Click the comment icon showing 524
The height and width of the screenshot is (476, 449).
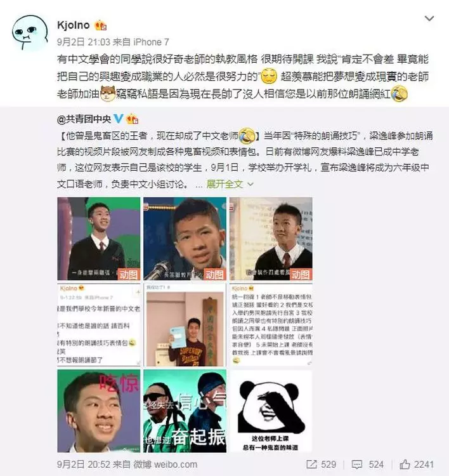click(356, 465)
